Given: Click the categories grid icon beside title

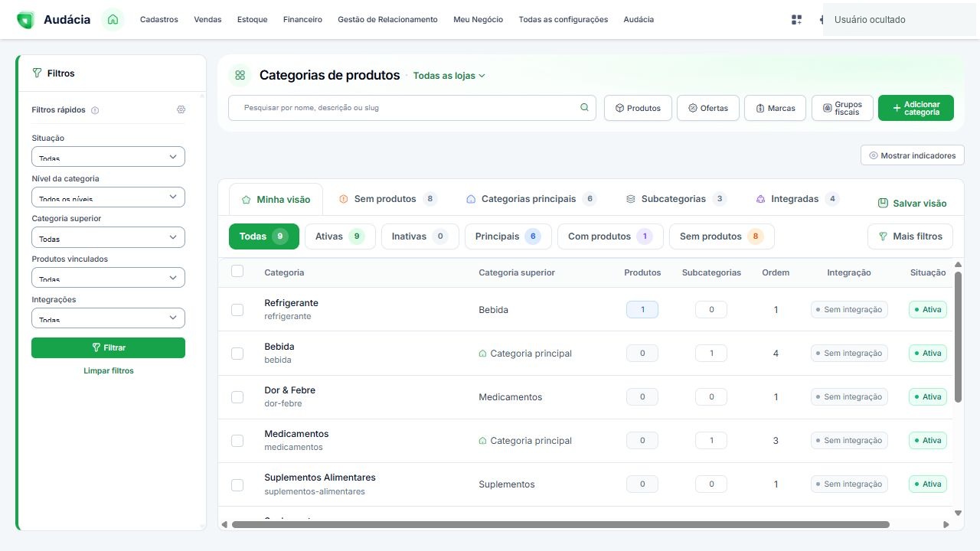Looking at the screenshot, I should tap(240, 75).
